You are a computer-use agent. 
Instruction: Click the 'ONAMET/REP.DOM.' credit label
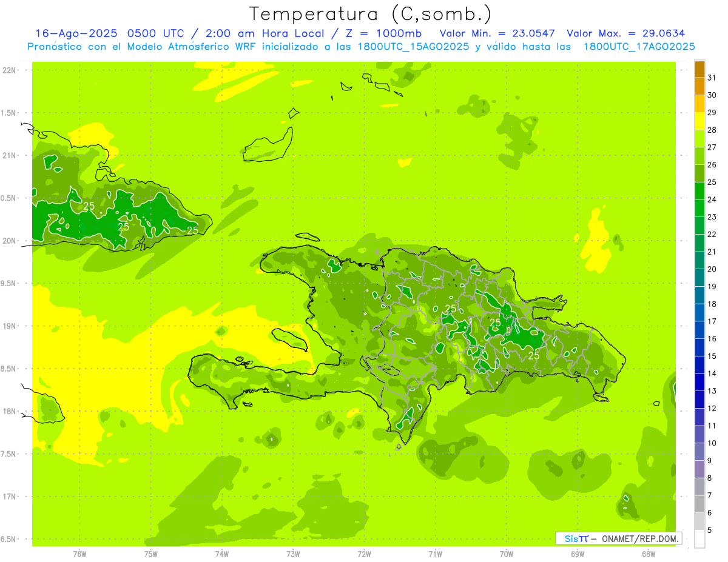[639, 538]
